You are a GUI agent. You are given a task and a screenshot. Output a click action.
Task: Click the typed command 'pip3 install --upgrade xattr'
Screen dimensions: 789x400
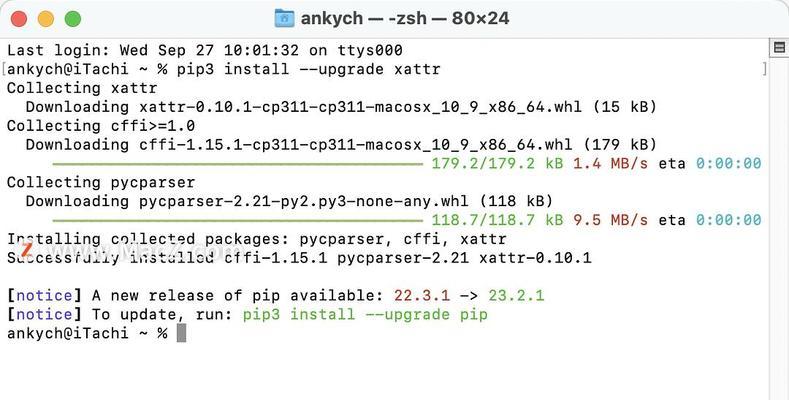(x=308, y=69)
